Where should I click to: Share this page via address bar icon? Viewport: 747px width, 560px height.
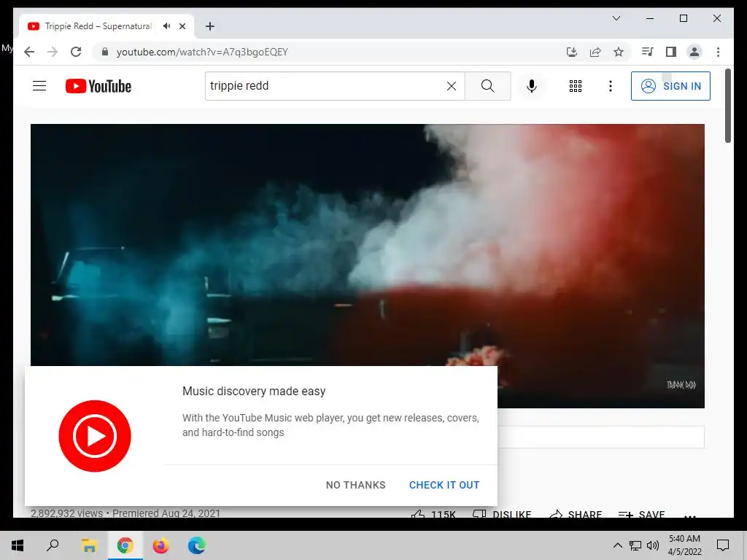pos(595,52)
